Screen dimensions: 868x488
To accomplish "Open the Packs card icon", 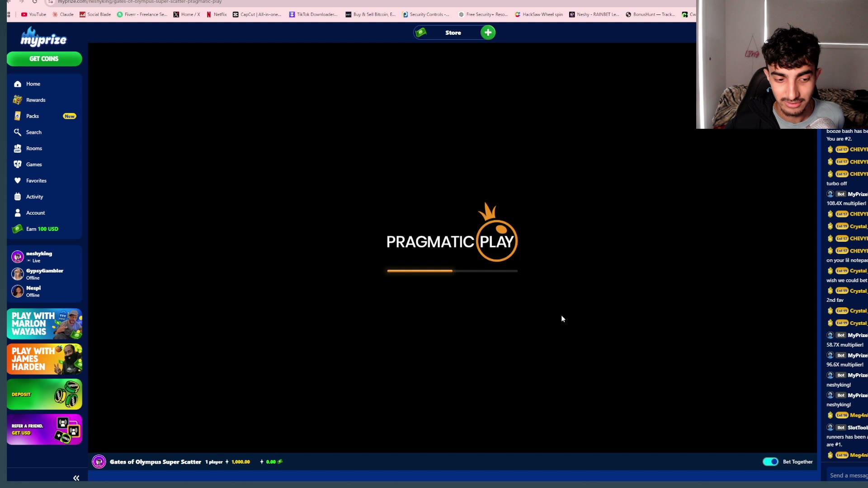I will 18,116.
